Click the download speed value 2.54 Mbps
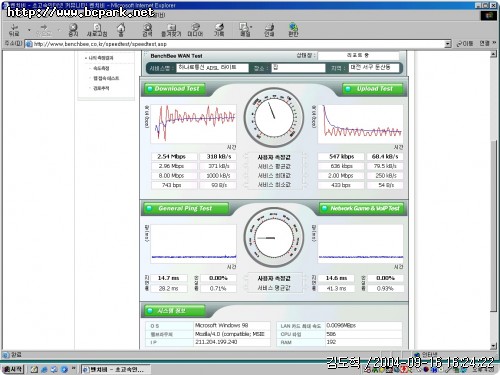 171,156
